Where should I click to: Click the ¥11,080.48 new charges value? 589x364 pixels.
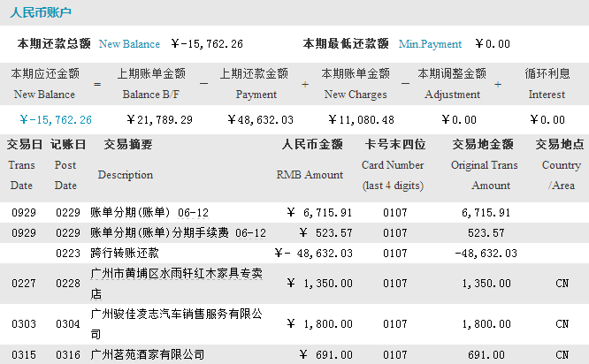pos(361,119)
